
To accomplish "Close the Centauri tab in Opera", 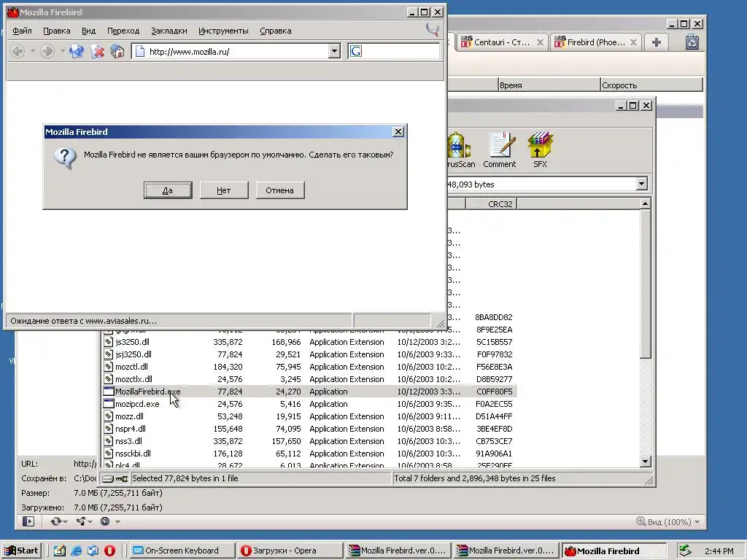I will [x=540, y=42].
